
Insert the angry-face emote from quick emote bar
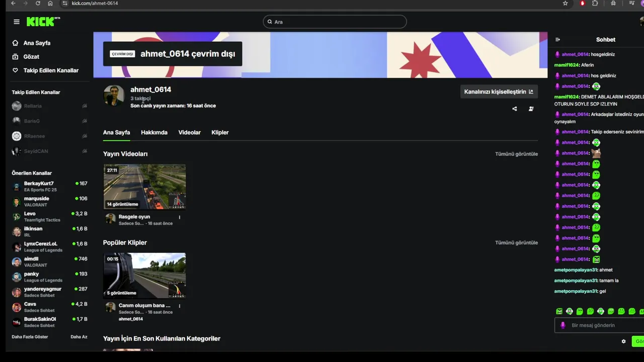pos(559,312)
